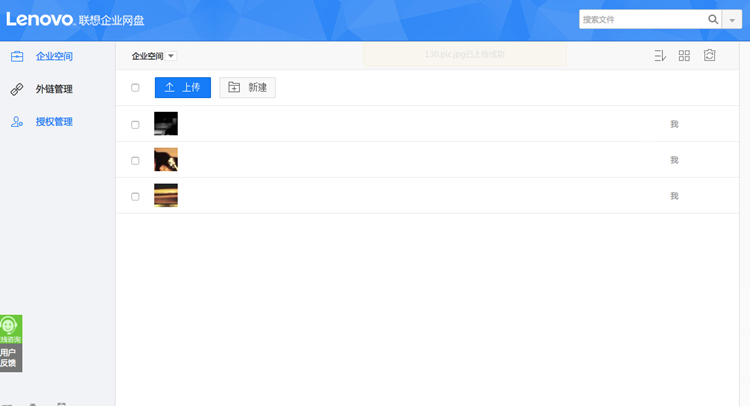Click the search magnifier icon
This screenshot has height=406, width=750.
[713, 20]
